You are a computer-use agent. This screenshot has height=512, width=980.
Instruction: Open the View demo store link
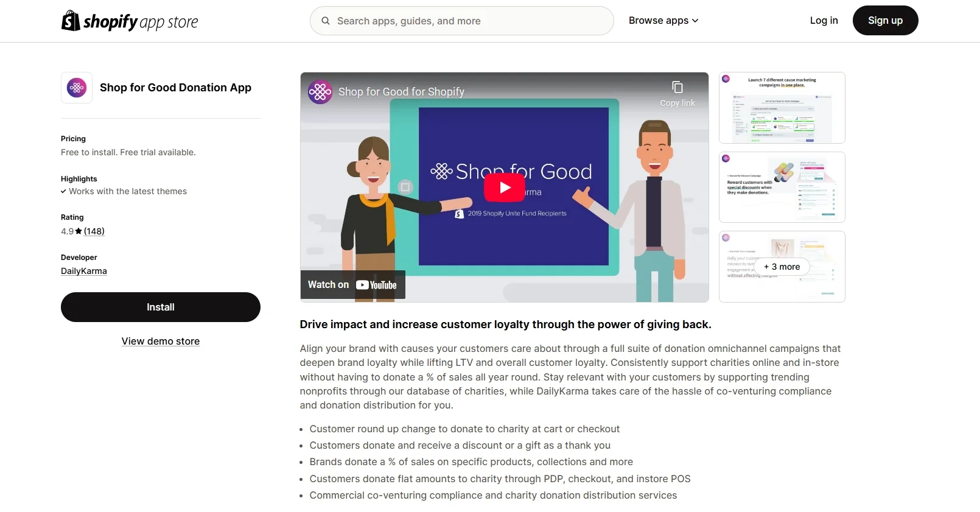(161, 341)
